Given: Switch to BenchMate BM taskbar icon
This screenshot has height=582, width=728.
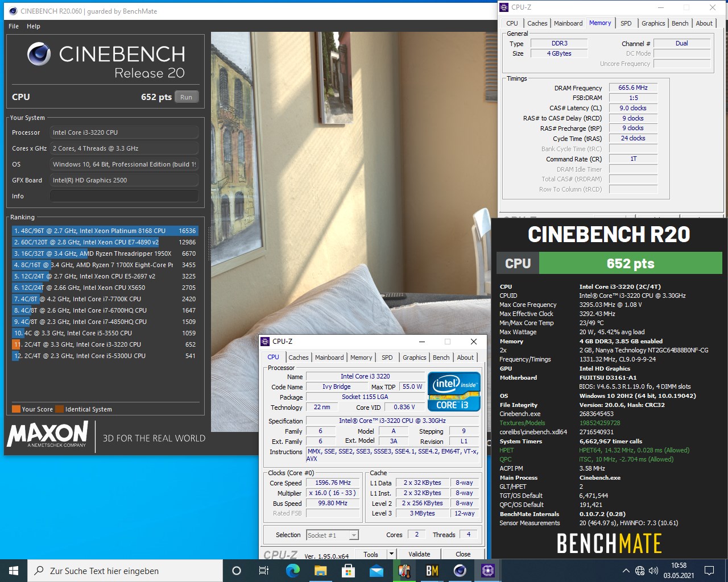Looking at the screenshot, I should point(432,571).
